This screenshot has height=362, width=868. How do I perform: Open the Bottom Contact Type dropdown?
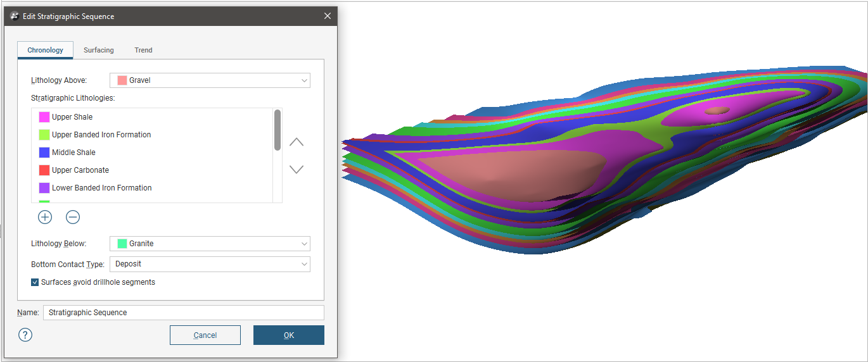pyautogui.click(x=210, y=264)
